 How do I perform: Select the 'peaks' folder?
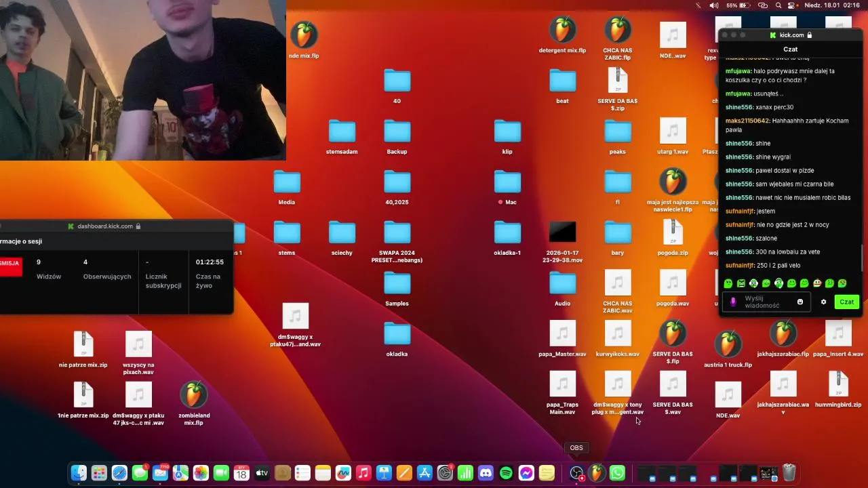pos(617,137)
